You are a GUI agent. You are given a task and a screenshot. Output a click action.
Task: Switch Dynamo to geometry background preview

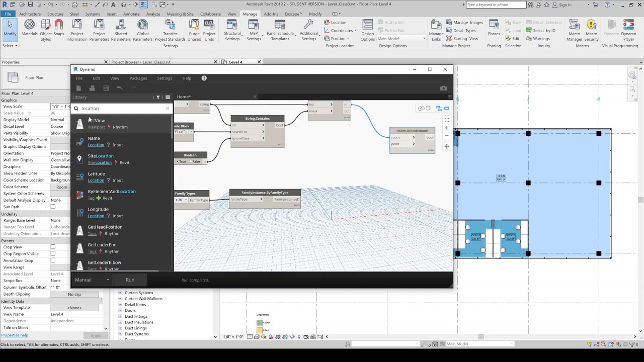coord(424,108)
